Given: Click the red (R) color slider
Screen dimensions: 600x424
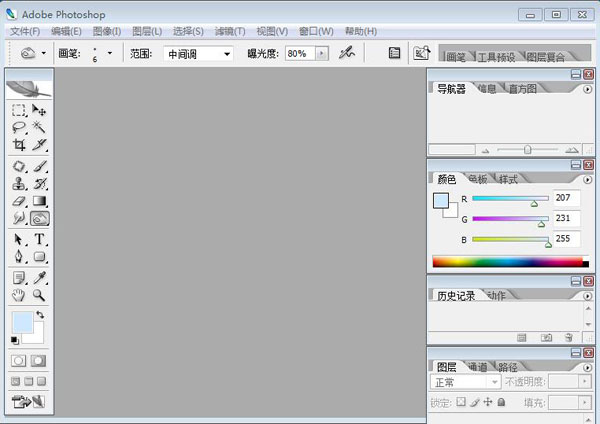Looking at the screenshot, I should pos(510,199).
